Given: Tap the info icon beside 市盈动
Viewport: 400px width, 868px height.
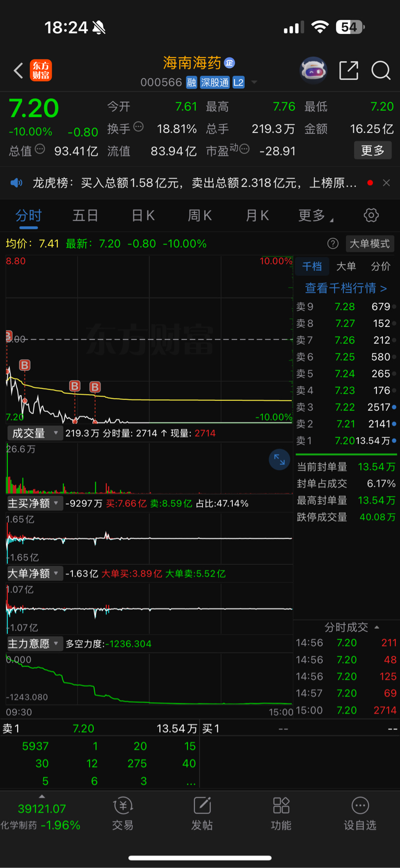Looking at the screenshot, I should click(x=244, y=150).
